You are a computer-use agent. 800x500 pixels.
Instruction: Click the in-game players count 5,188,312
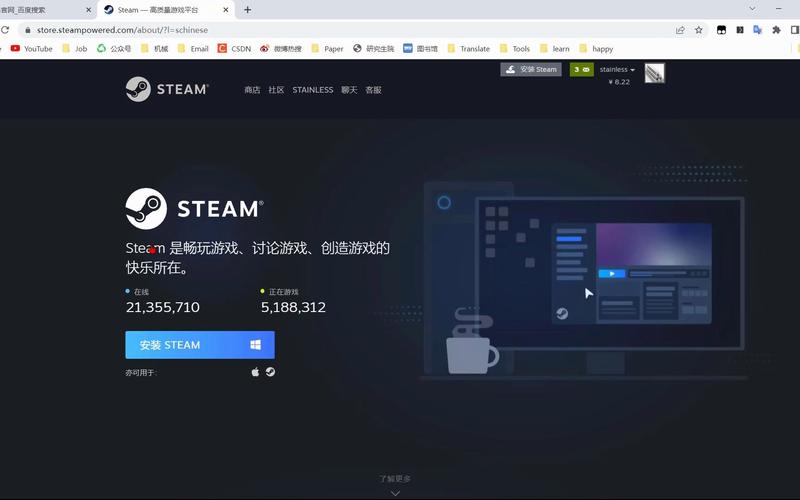(293, 307)
